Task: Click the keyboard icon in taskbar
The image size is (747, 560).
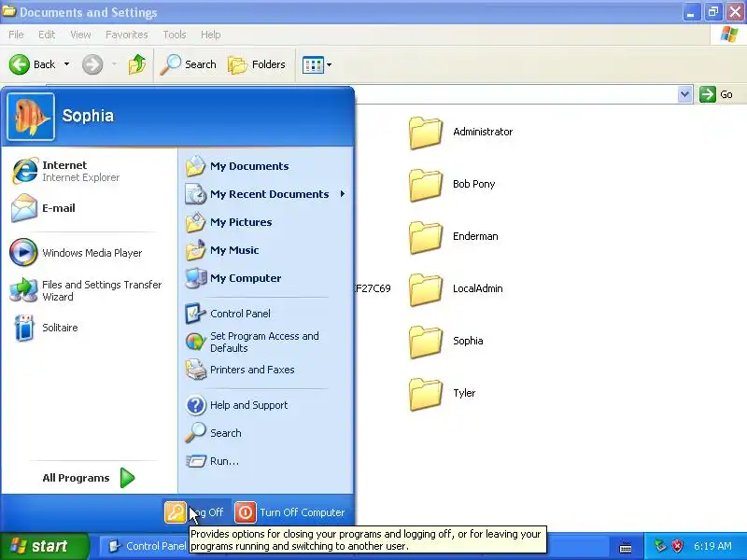Action: tap(626, 548)
